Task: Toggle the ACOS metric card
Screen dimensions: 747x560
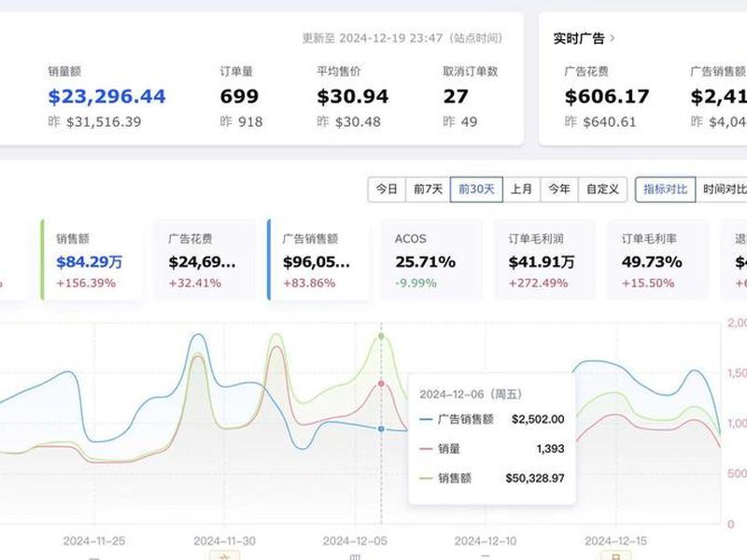Action: tap(431, 260)
